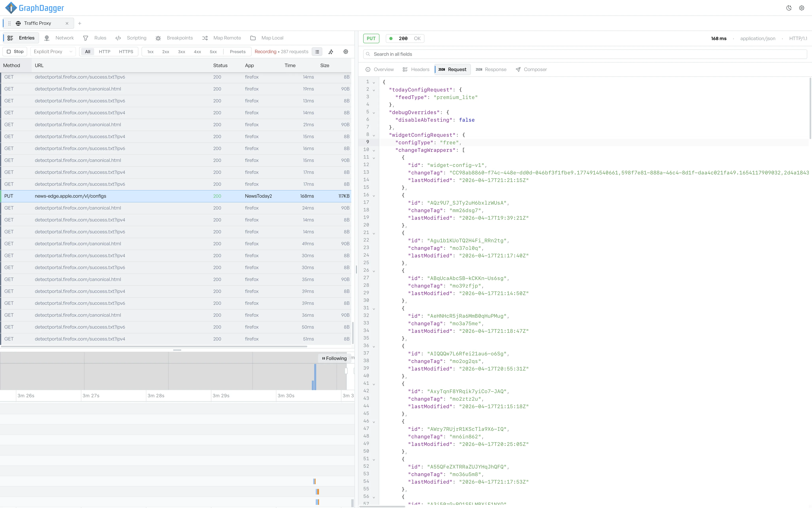Screen dimensions: 812x508
Task: Click the splitter handle above the timeline
Action: point(177,350)
